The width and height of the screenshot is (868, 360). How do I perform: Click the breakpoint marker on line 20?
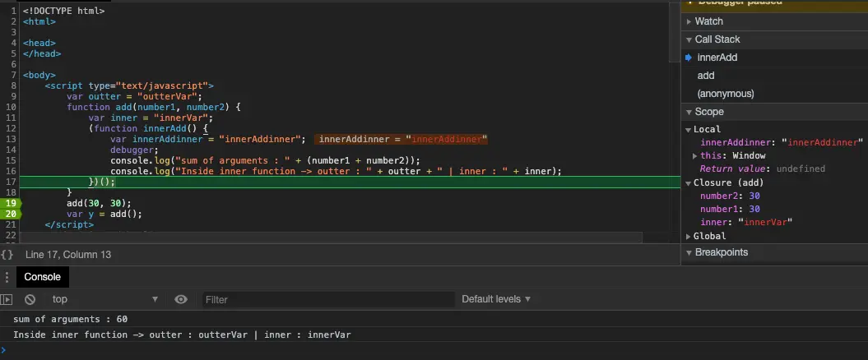click(10, 214)
